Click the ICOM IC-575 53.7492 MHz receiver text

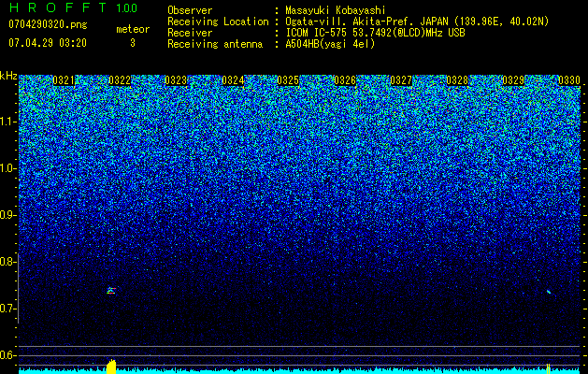(376, 34)
